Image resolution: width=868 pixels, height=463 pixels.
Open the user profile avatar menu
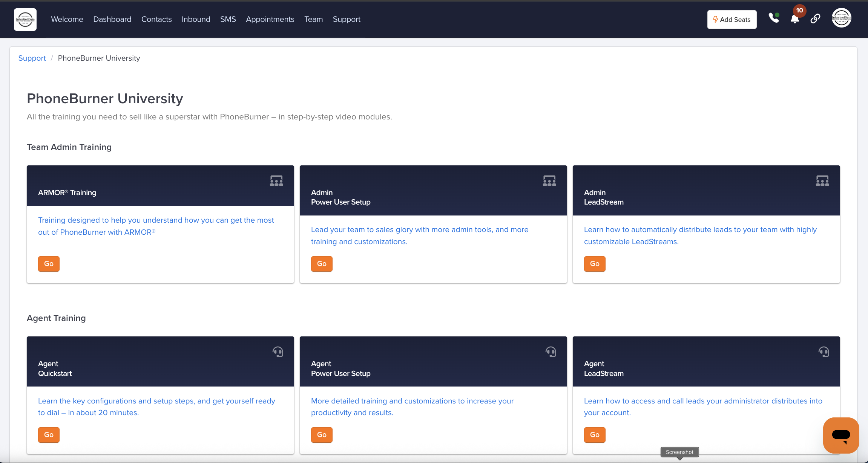pos(841,18)
